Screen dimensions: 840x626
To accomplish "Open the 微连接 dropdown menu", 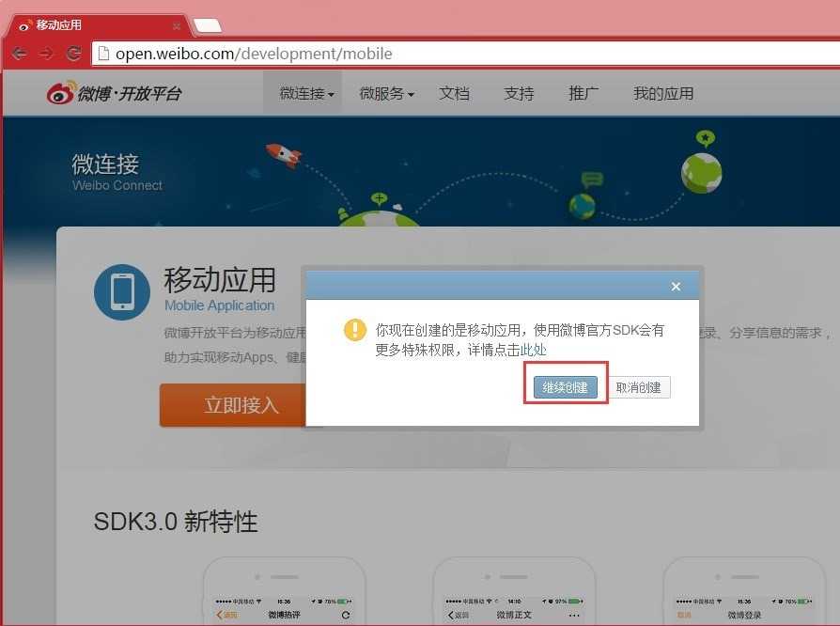I will tap(303, 93).
